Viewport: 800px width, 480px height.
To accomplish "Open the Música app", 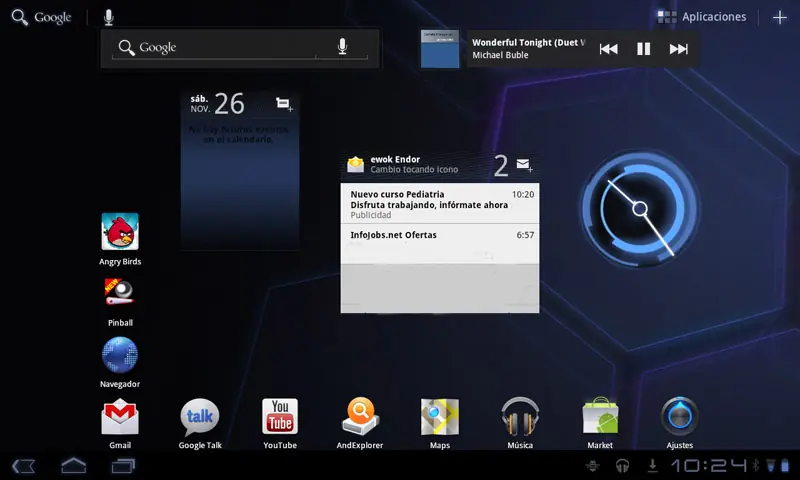I will tap(520, 417).
